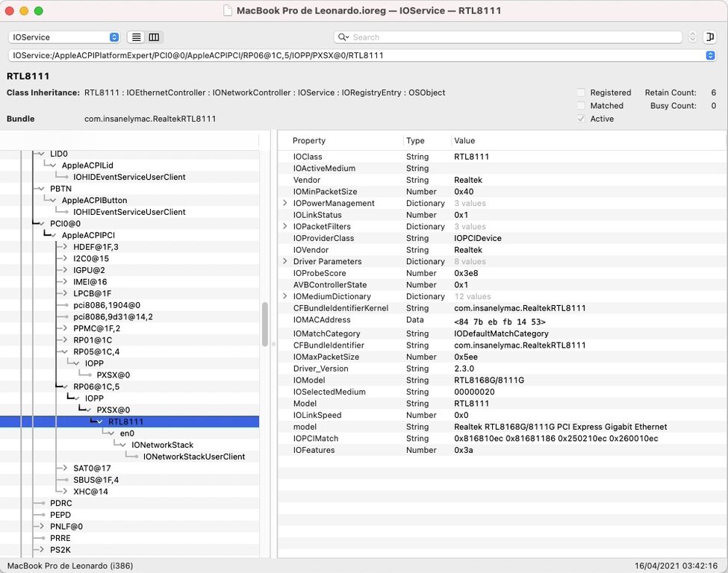Select the IOMACAddress property row
Image resolution: width=728 pixels, height=573 pixels.
click(503, 320)
